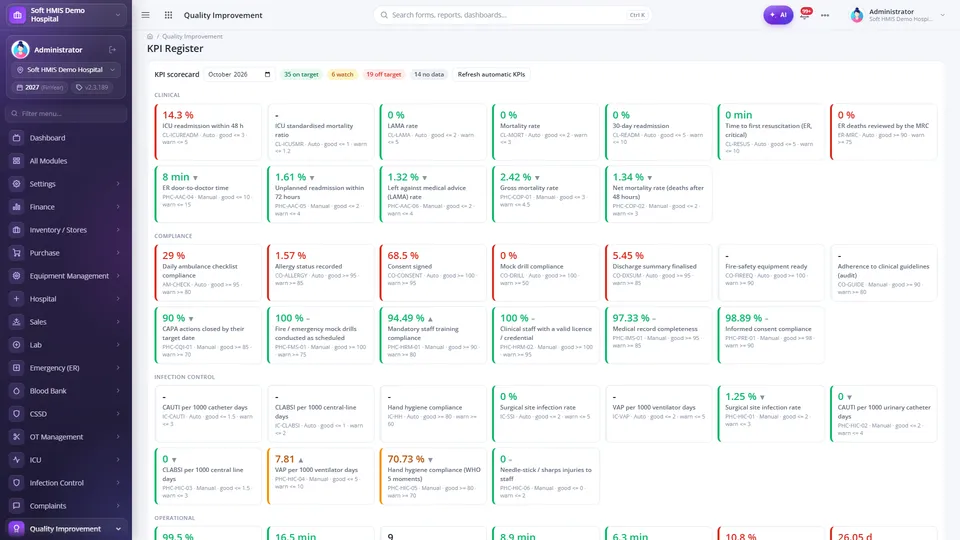Viewport: 960px width, 540px height.
Task: Click Hand hygiene compliance 70.73 % value
Action: pyautogui.click(x=406, y=459)
